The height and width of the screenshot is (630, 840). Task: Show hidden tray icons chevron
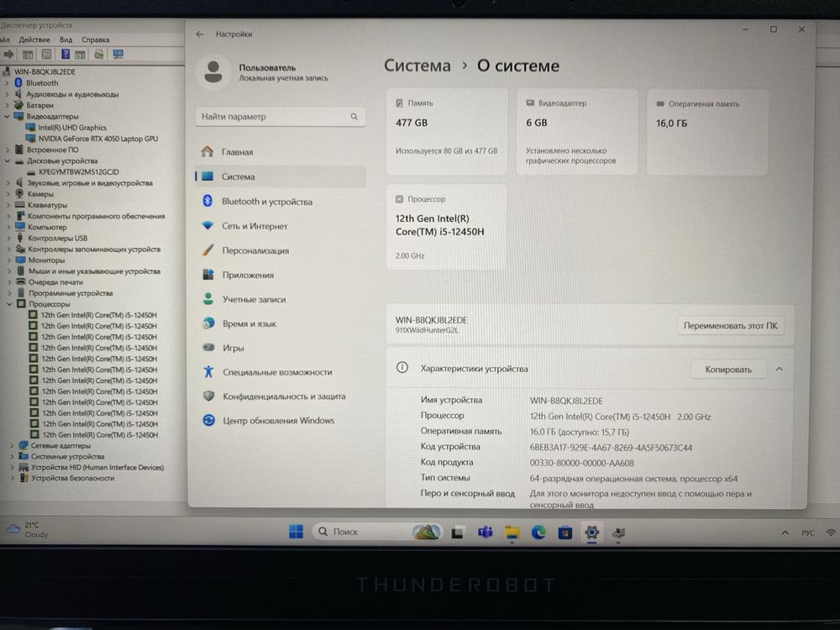(785, 533)
